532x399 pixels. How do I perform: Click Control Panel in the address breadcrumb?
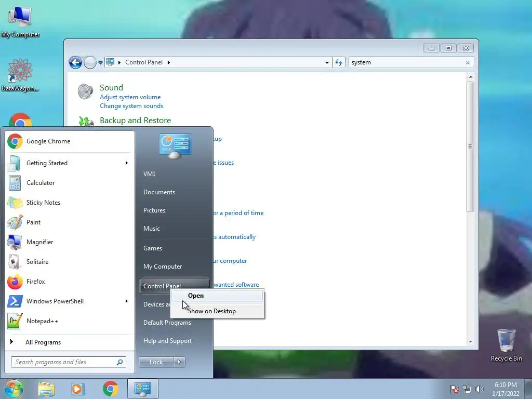(144, 62)
